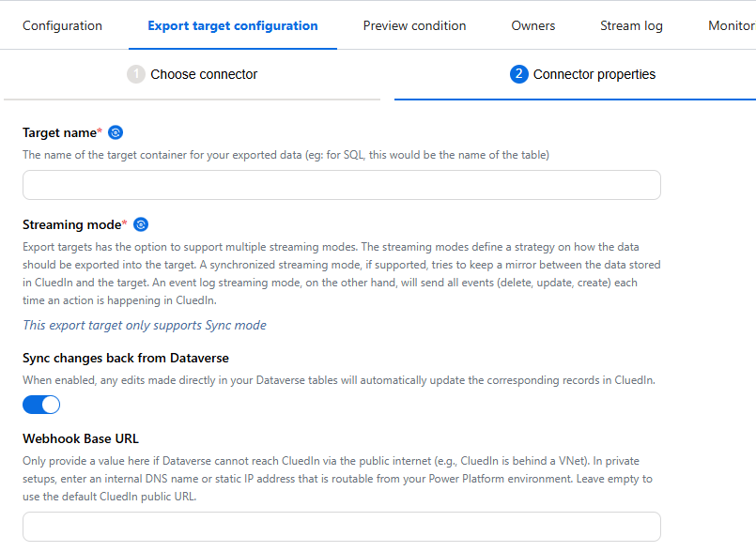
Task: Click the Webhook Base URL label
Action: [83, 438]
